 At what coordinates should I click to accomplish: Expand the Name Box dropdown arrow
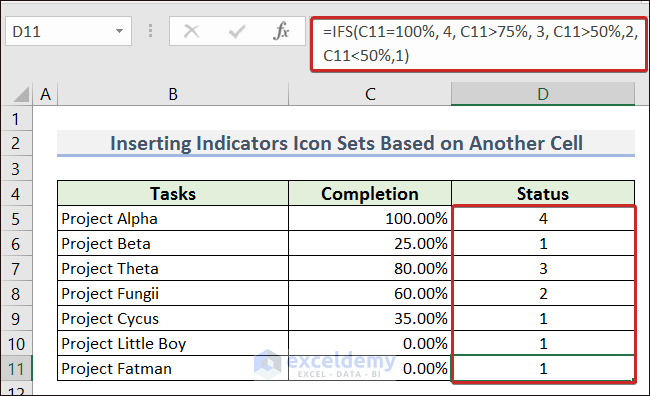(119, 31)
